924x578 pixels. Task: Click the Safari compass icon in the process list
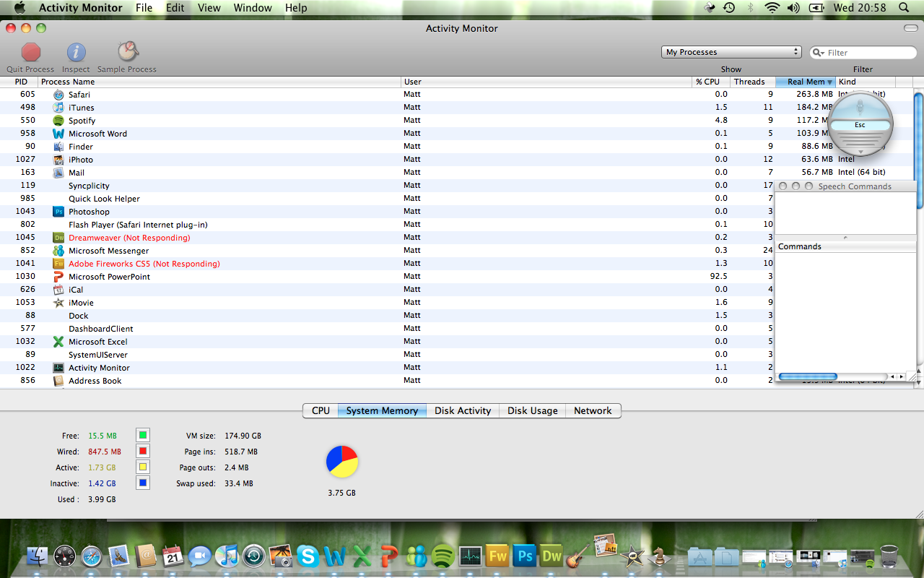58,95
